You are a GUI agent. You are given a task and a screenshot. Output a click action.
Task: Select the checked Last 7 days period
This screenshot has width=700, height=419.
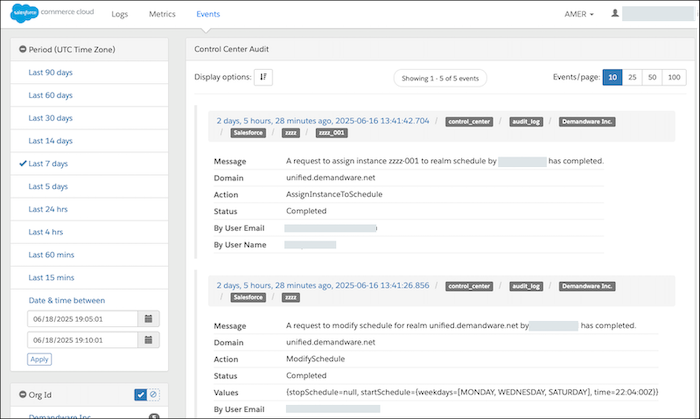[x=48, y=163]
